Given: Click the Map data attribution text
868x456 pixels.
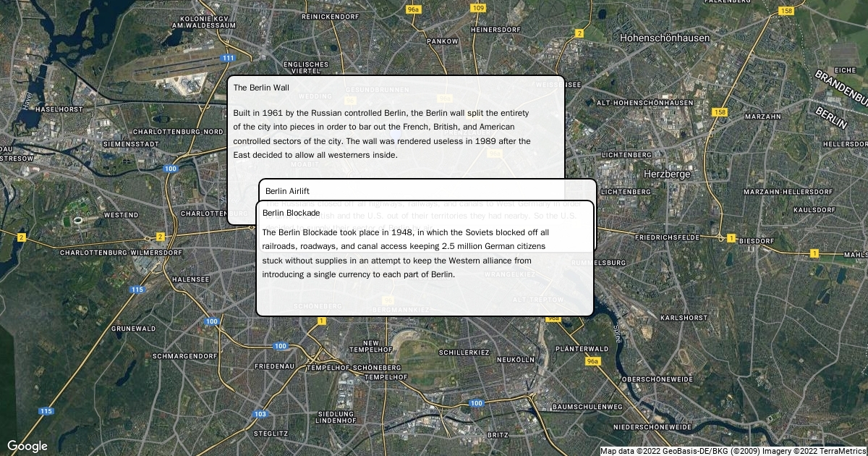Looking at the screenshot, I should pos(733,451).
